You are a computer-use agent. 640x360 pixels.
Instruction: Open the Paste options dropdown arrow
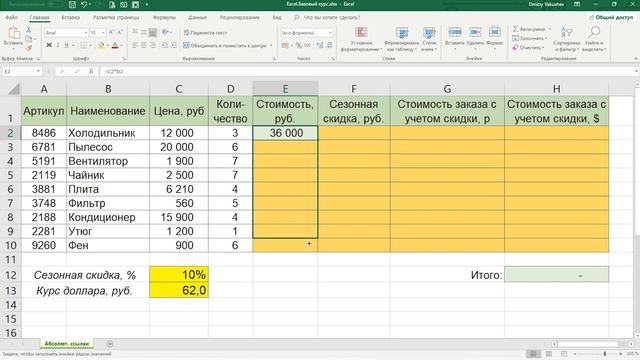click(x=13, y=49)
